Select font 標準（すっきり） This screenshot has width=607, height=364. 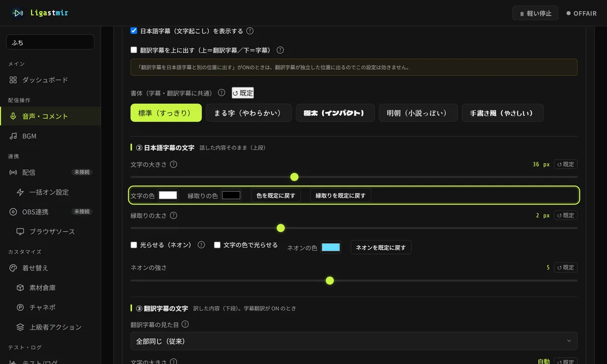166,113
